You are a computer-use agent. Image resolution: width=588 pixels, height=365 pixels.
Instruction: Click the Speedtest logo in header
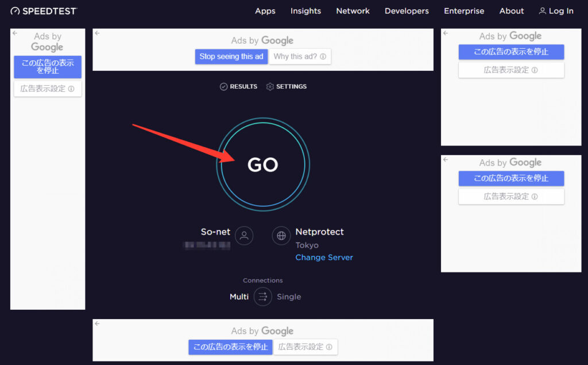point(44,11)
